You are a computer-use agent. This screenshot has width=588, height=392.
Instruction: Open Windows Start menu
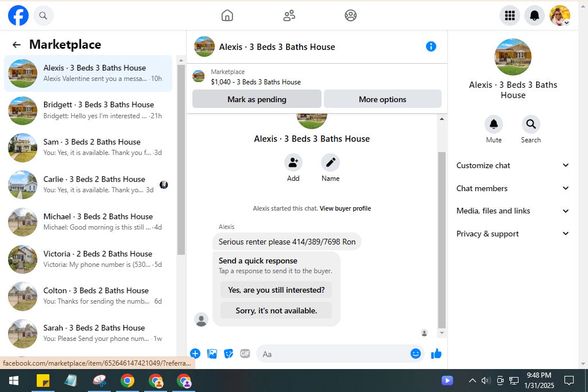[x=14, y=381]
